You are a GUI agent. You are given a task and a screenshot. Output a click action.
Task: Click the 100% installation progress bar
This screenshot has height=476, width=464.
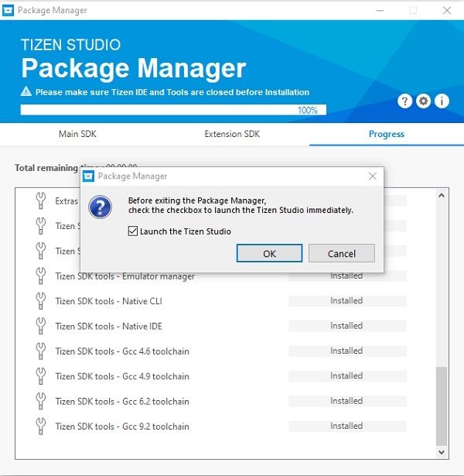coord(173,110)
